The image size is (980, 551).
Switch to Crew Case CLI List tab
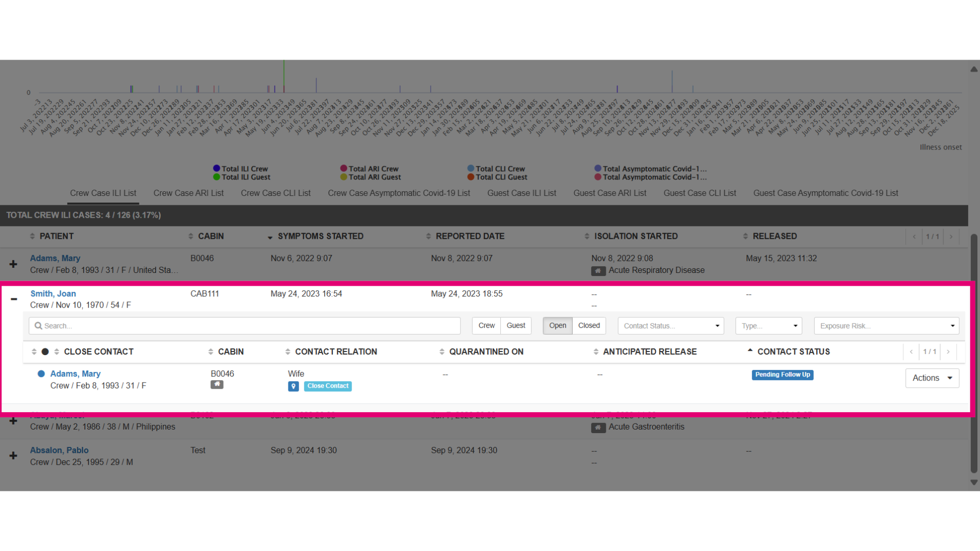coord(276,193)
